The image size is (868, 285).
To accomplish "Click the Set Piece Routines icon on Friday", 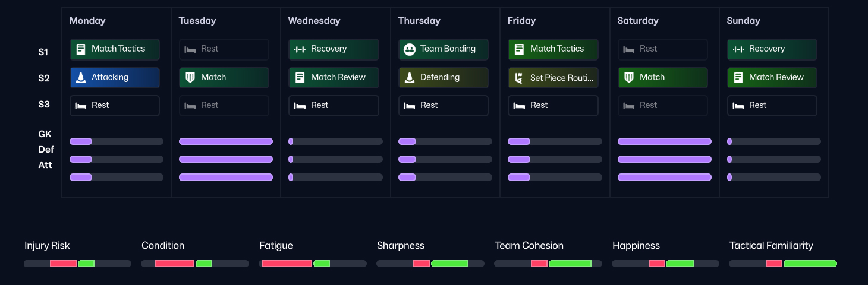I will coord(519,78).
